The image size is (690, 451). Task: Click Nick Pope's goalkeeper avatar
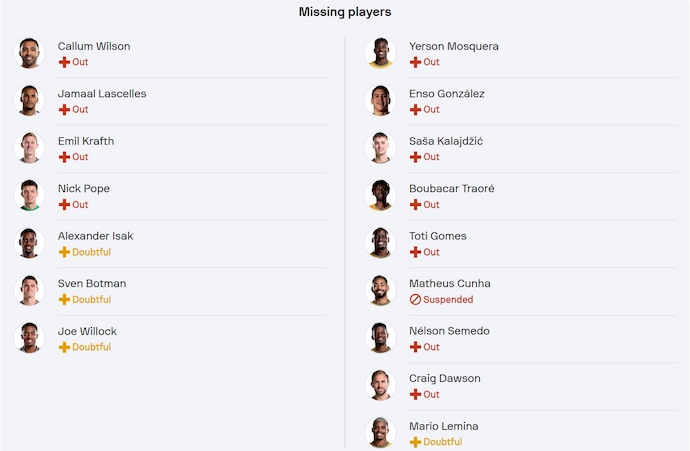coord(29,195)
